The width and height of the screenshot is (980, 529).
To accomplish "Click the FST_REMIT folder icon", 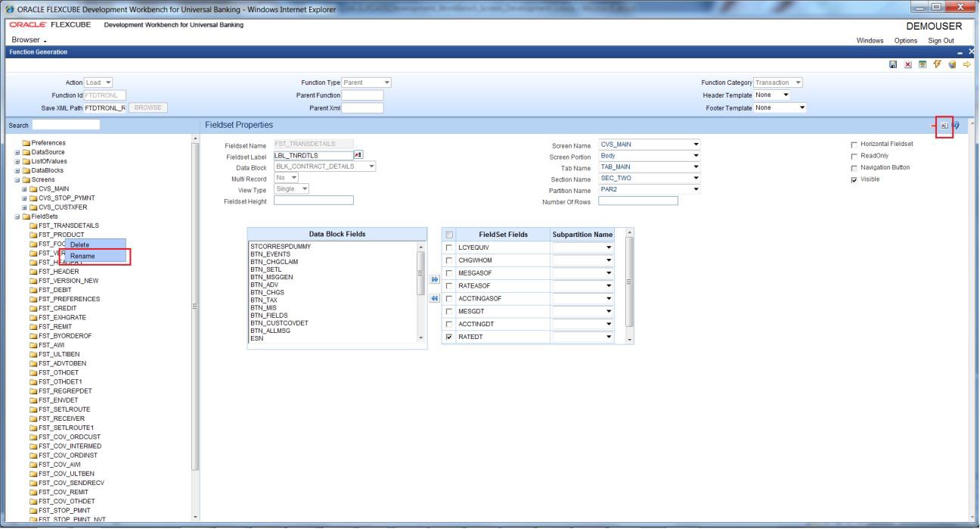I will [33, 326].
